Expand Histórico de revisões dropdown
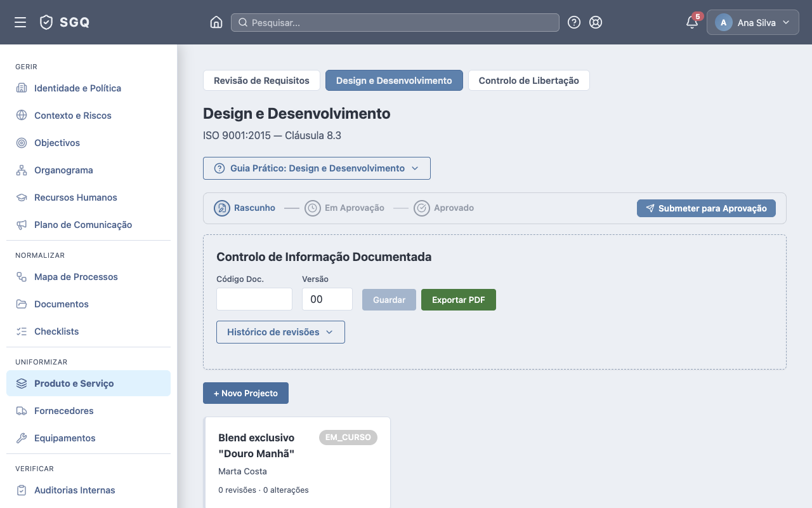Image resolution: width=812 pixels, height=508 pixels. tap(280, 332)
